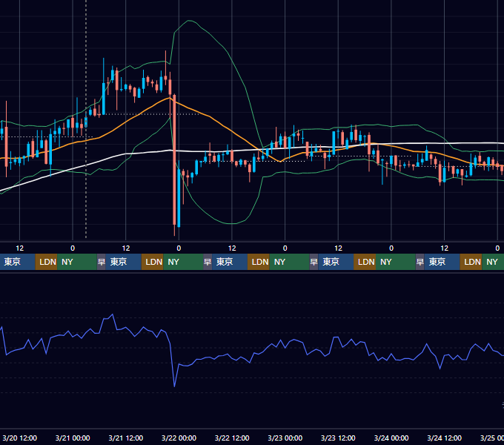
Task: Click the 3/24 12:00 date label
Action: point(444,438)
